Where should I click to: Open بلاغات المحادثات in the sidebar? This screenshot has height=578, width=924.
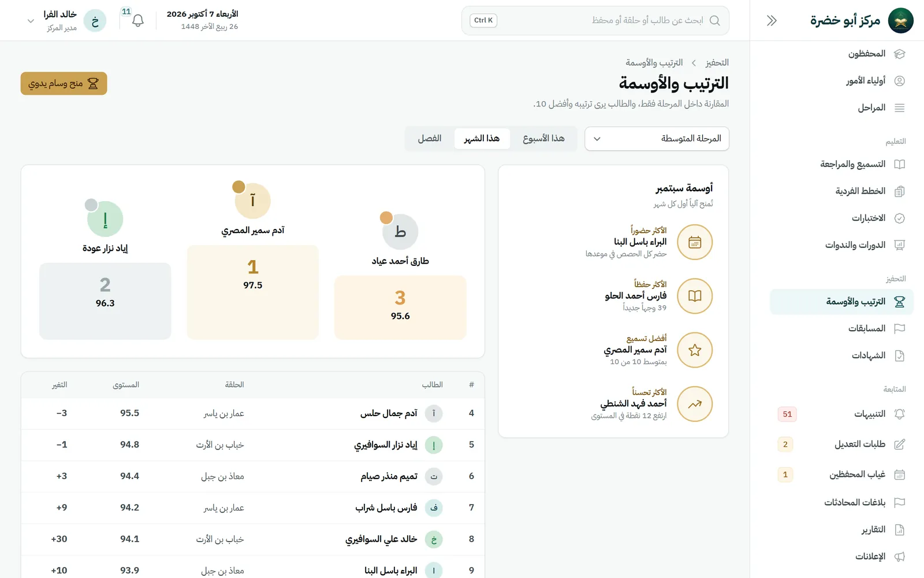841,502
